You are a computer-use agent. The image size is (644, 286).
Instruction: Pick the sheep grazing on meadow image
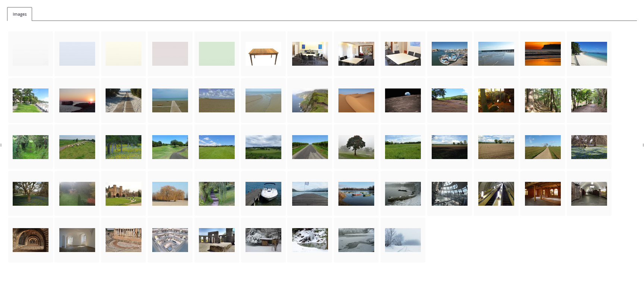point(77,147)
